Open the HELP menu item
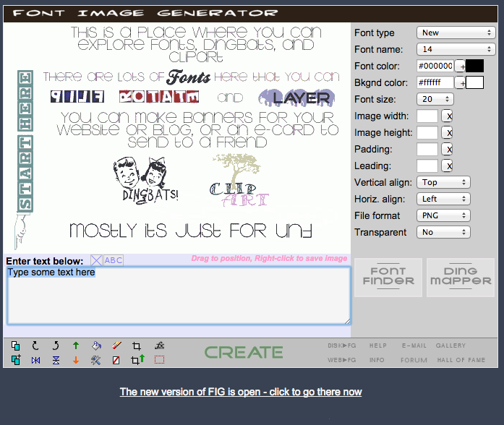The width and height of the screenshot is (504, 425). 377,345
